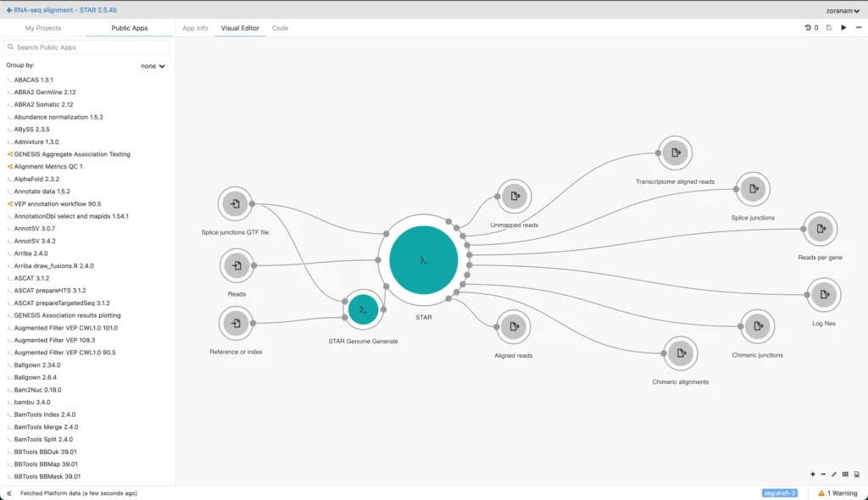Auto-arrange nodes with the grid icon
This screenshot has width=868, height=500.
(x=845, y=474)
